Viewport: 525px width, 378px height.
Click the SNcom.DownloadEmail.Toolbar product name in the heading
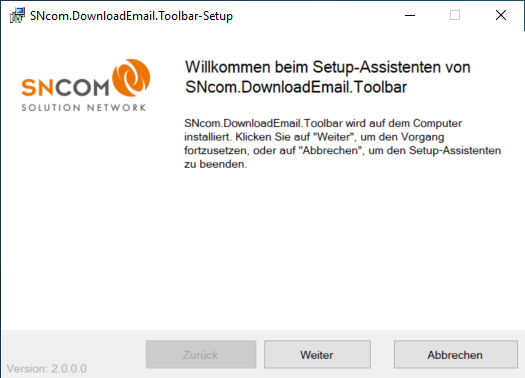(296, 87)
